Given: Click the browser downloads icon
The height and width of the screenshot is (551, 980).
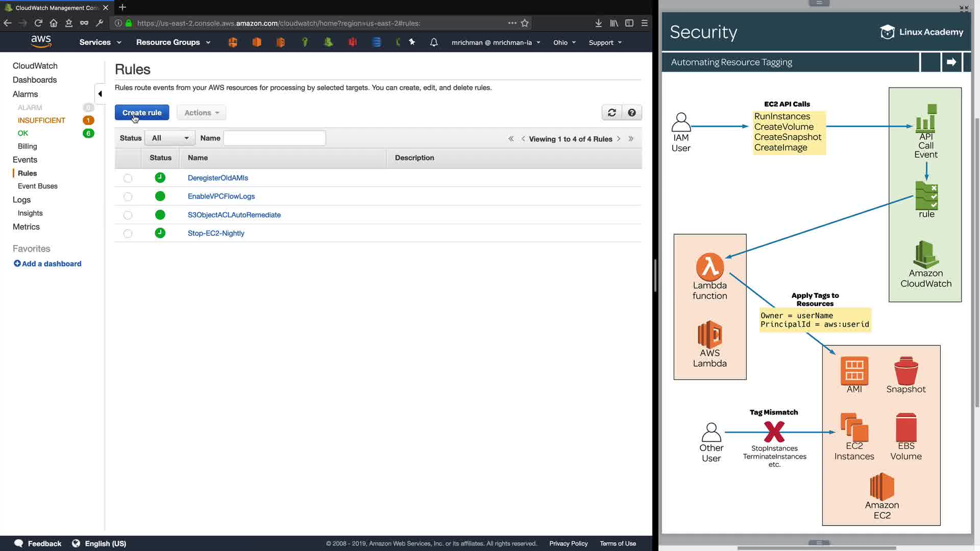Looking at the screenshot, I should 599,23.
